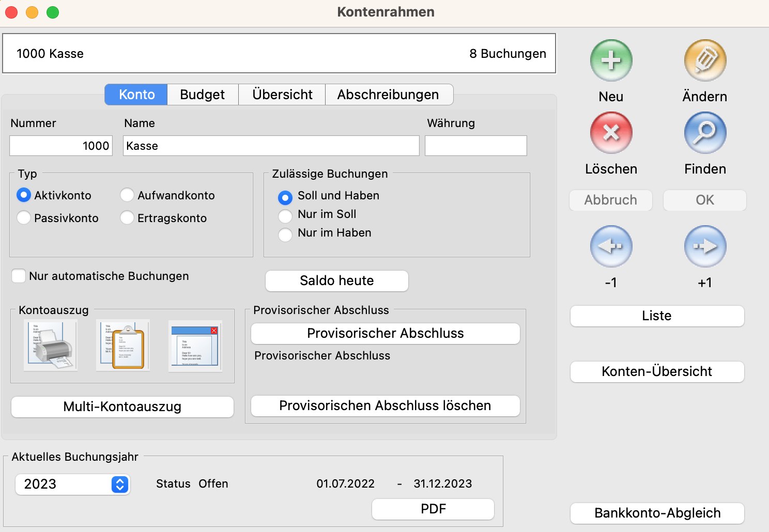This screenshot has height=532, width=769.
Task: Show Kontoauszug on screen via window icon
Action: (x=195, y=345)
